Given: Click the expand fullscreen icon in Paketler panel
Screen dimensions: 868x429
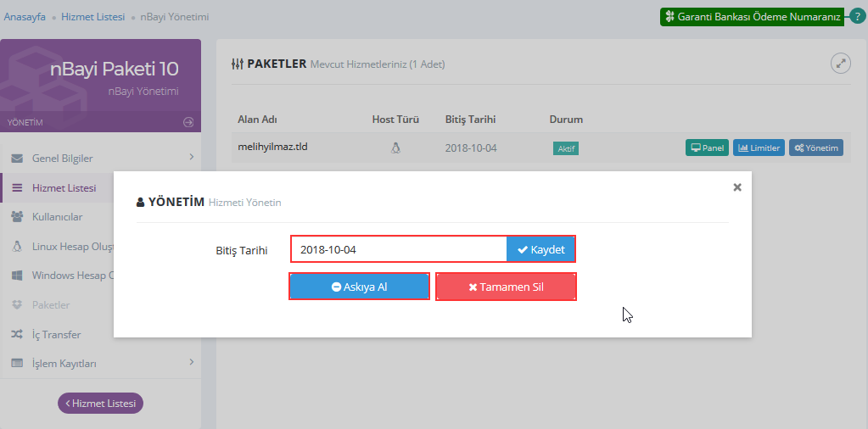Looking at the screenshot, I should (x=840, y=64).
